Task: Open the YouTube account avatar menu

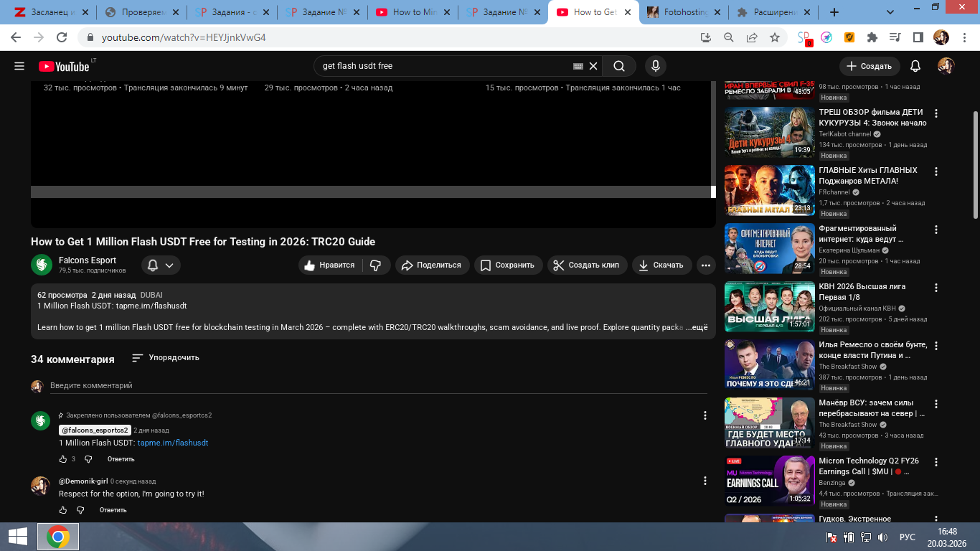Action: (x=946, y=66)
